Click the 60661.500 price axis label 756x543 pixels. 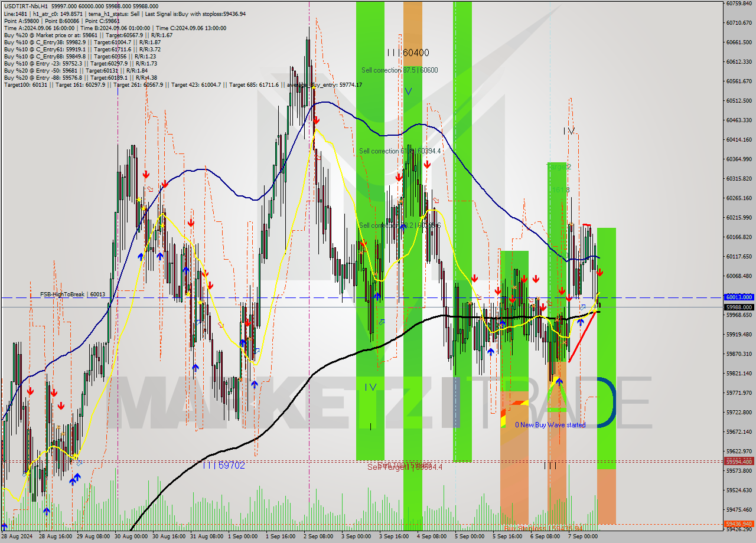[x=739, y=42]
